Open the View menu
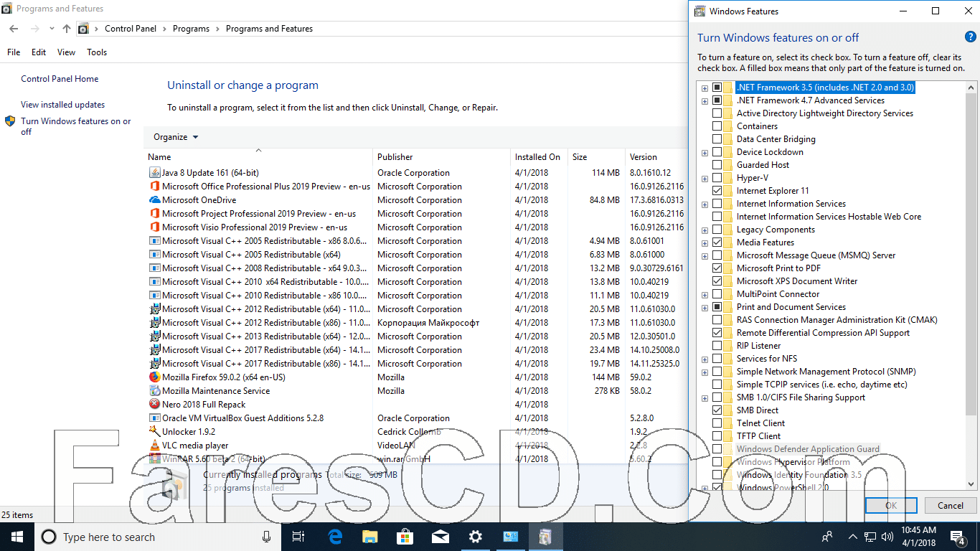This screenshot has height=551, width=980. 66,52
